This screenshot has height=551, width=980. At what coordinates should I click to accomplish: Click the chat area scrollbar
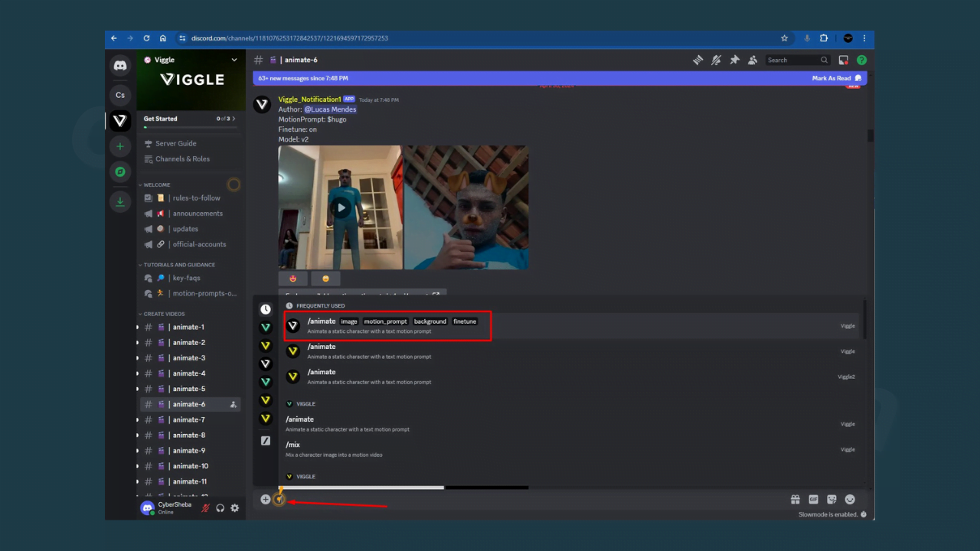click(x=870, y=136)
